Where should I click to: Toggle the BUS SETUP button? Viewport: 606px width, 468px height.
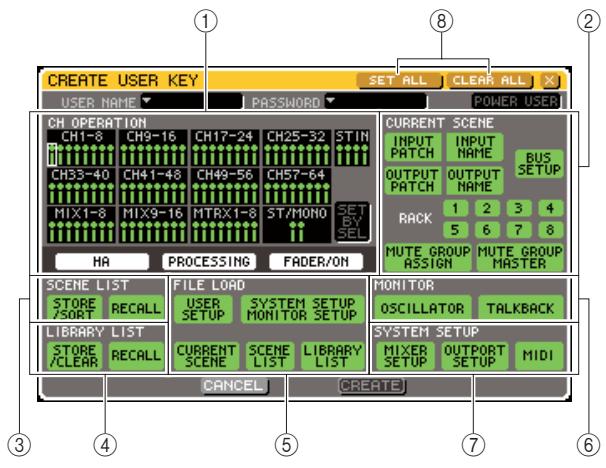[539, 164]
